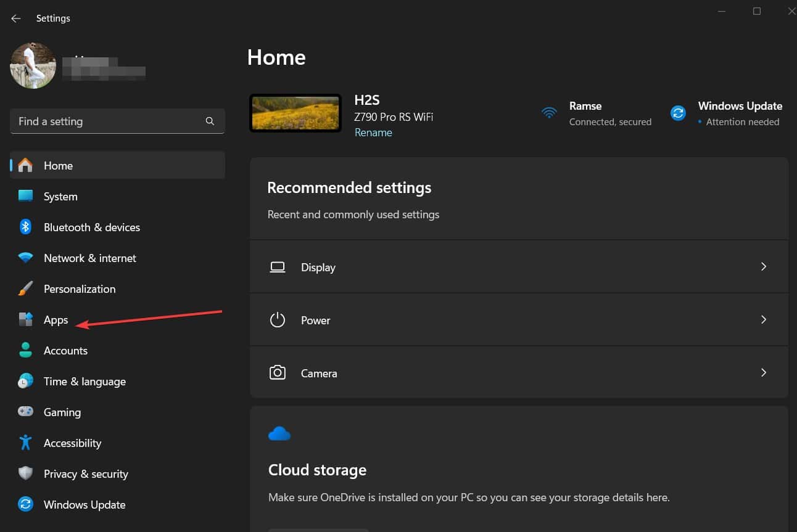Image resolution: width=797 pixels, height=532 pixels.
Task: Open Accounts using the person icon
Action: coord(25,350)
